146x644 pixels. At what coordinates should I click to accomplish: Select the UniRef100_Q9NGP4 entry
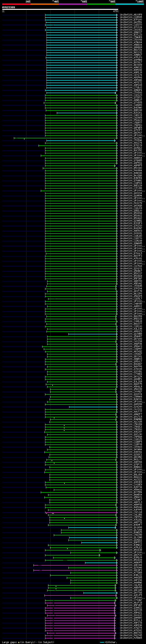point(131,90)
